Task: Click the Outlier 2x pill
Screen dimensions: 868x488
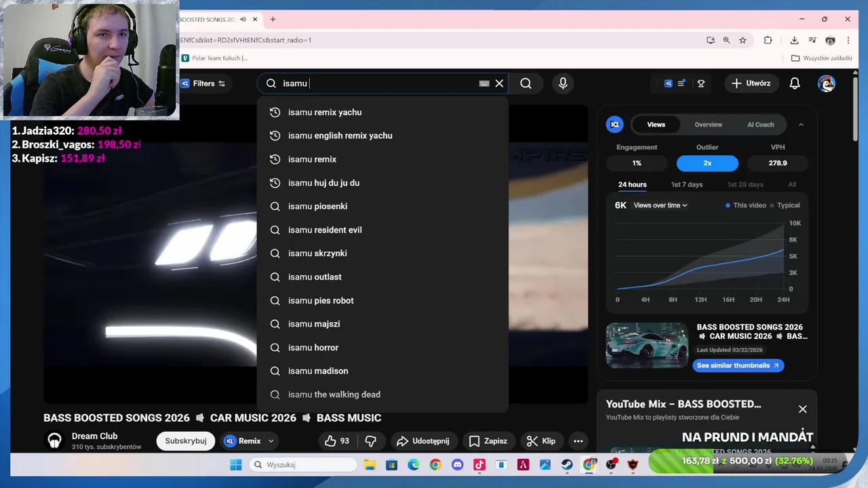Action: tap(707, 163)
